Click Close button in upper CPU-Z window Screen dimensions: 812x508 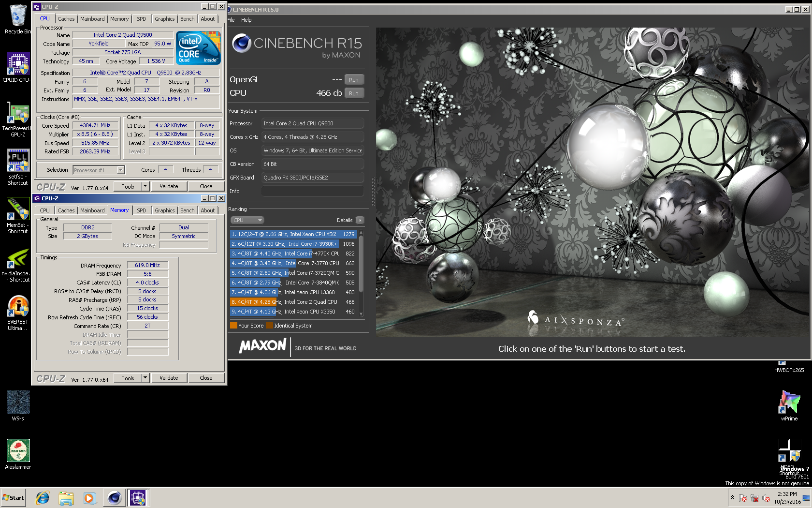[x=206, y=186]
